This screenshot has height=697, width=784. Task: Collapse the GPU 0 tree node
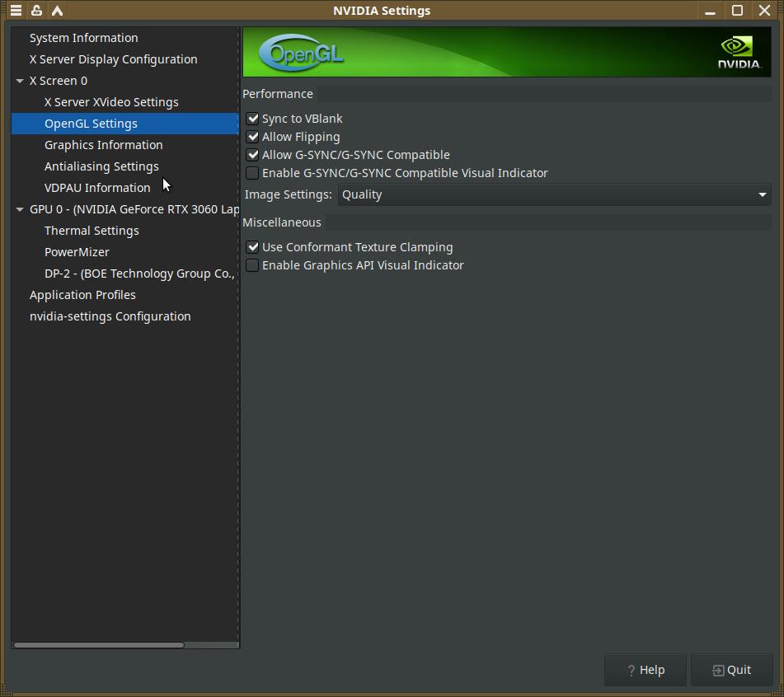coord(20,209)
